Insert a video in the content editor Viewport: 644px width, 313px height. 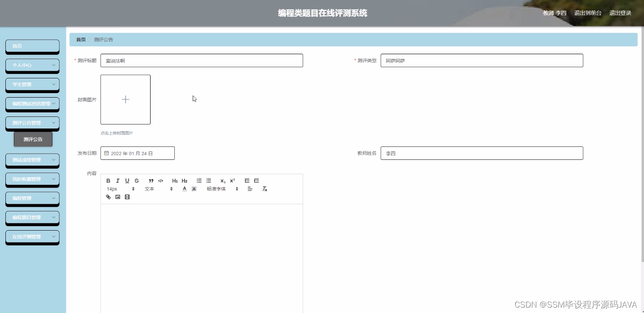[127, 197]
